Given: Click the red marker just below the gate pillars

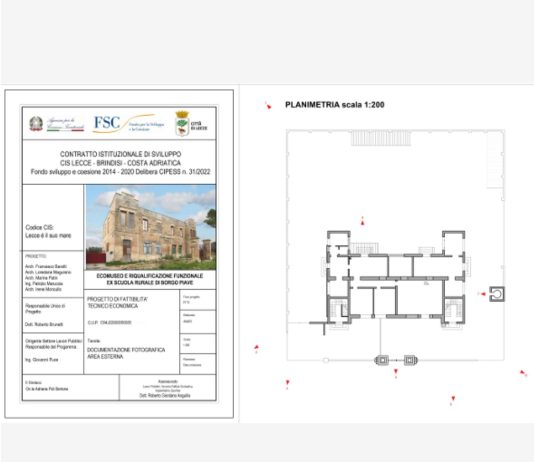Looking at the screenshot, I should tap(396, 372).
